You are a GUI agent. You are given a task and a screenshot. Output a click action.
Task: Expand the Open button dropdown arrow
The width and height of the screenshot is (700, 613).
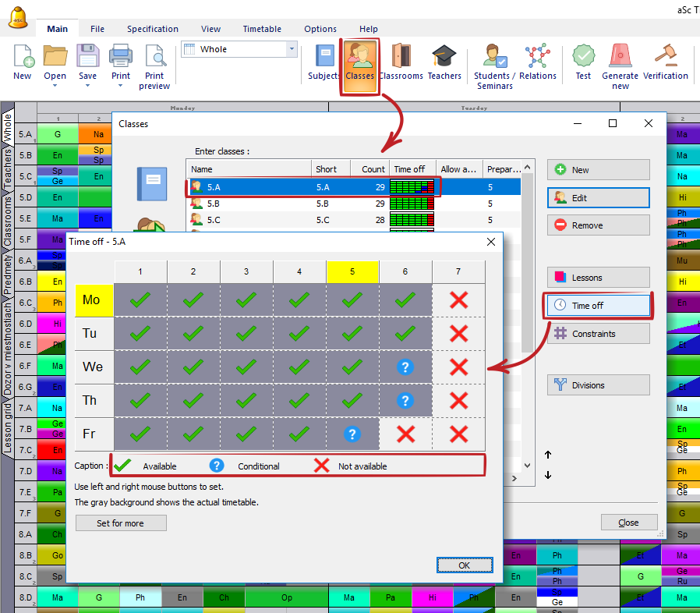click(x=55, y=86)
